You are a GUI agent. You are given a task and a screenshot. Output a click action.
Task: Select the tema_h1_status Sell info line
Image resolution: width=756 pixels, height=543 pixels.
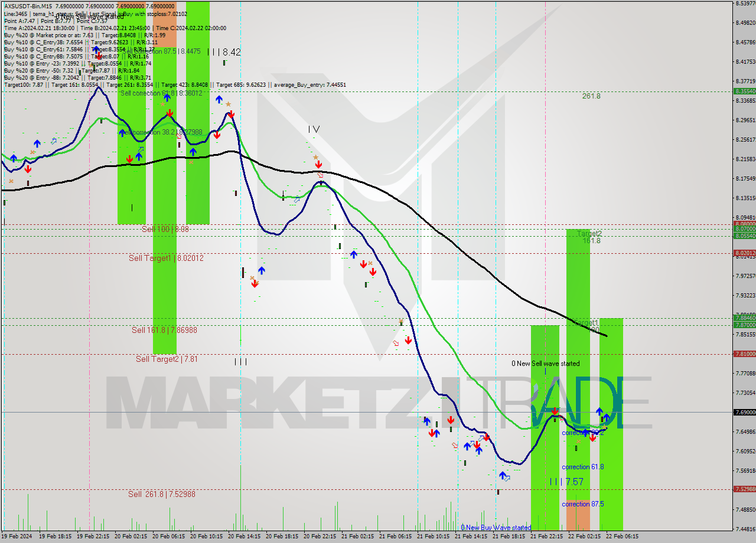pos(95,13)
